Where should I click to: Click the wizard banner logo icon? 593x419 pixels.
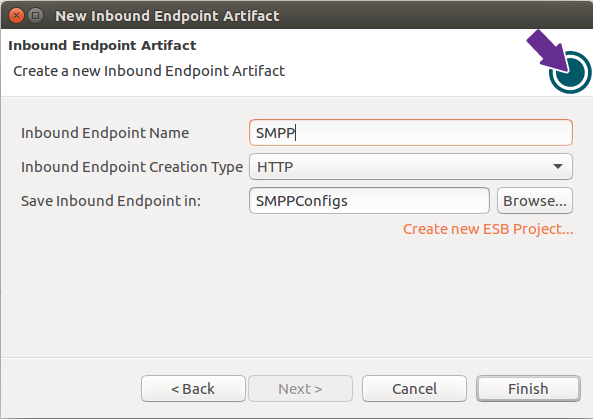point(559,62)
